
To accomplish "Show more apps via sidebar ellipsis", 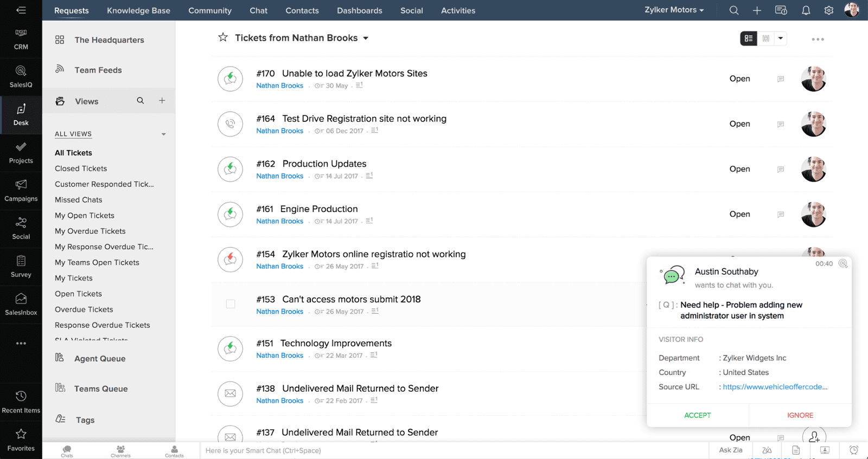I will 21,344.
